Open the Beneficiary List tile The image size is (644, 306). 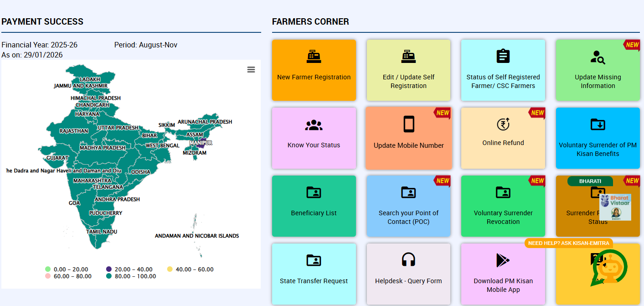[314, 206]
